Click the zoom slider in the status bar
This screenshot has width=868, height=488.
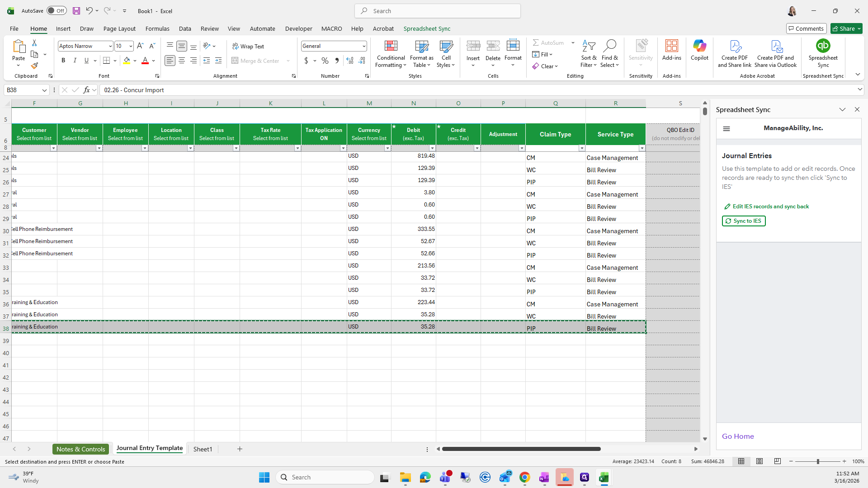point(817,461)
